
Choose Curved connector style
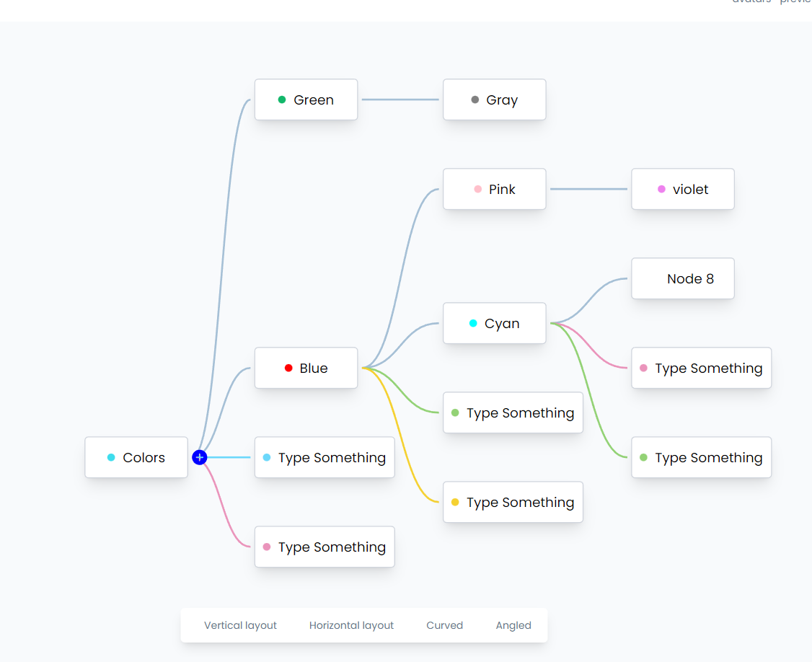coord(444,625)
